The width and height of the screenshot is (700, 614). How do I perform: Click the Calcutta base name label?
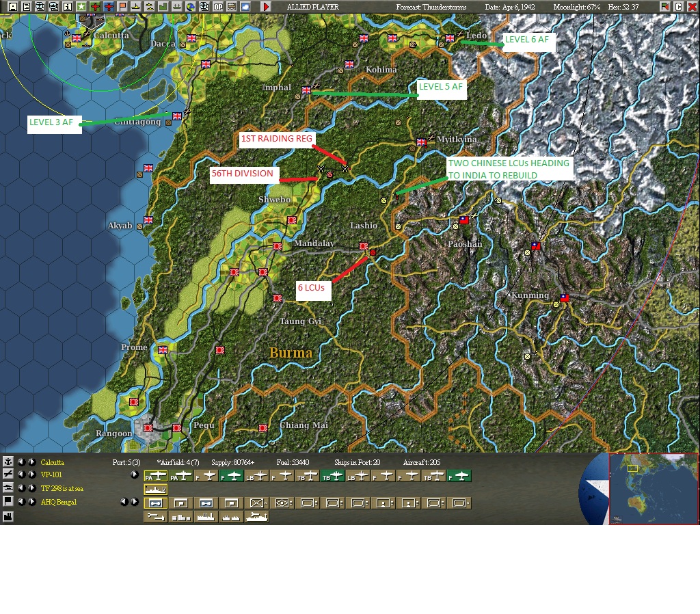[52, 462]
